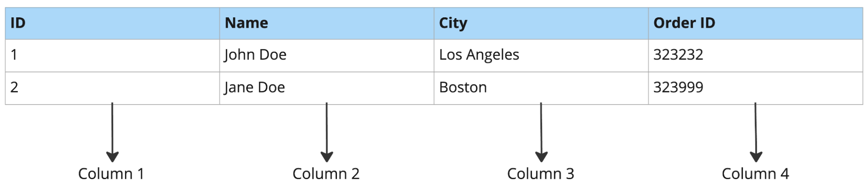Select the Name header cell
This screenshot has width=868, height=190.
click(x=327, y=23)
